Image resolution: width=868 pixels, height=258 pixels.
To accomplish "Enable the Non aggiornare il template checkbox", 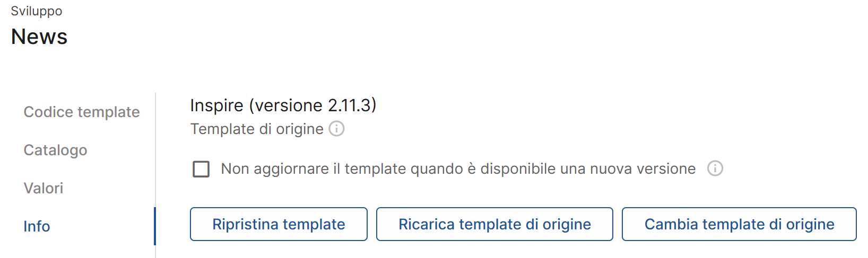I will (x=201, y=169).
